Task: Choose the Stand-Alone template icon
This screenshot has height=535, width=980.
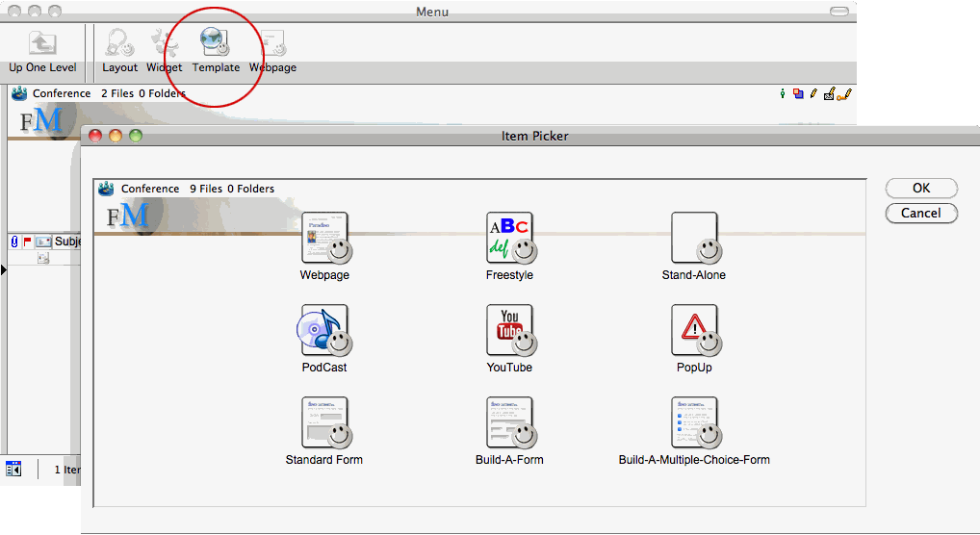Action: coord(694,239)
